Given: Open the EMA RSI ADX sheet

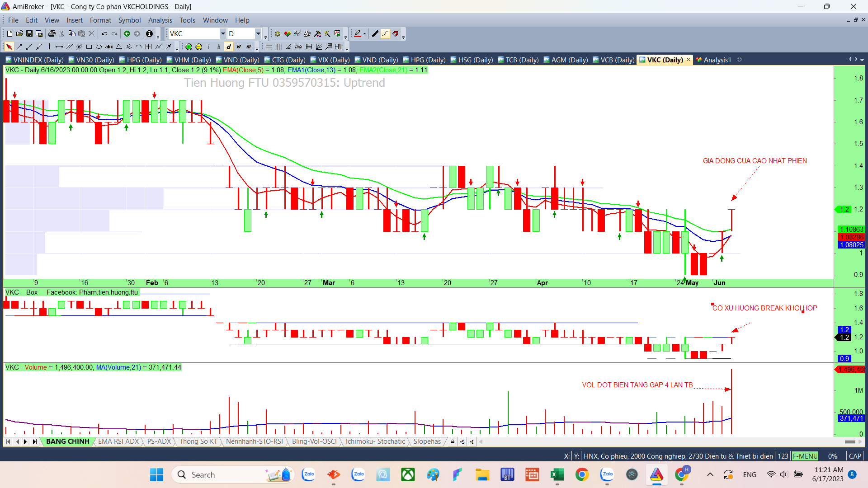Looking at the screenshot, I should click(x=118, y=441).
